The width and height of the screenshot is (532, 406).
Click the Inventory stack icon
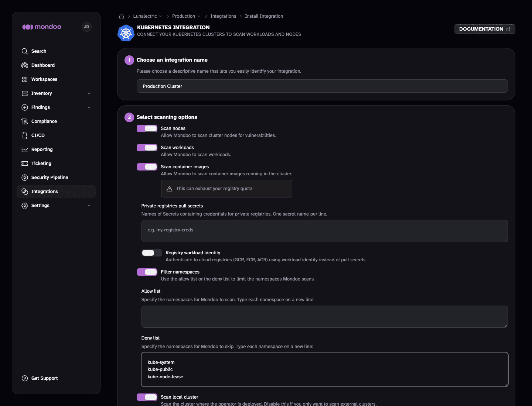coord(25,93)
